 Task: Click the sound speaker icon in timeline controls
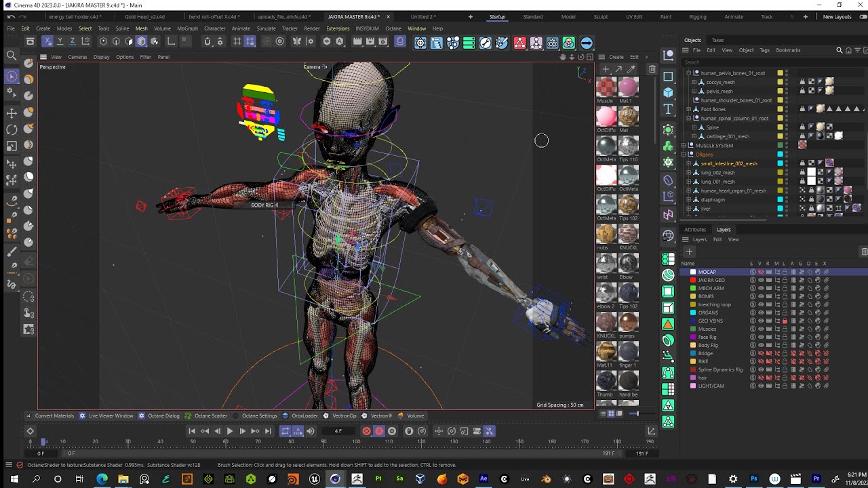click(311, 431)
